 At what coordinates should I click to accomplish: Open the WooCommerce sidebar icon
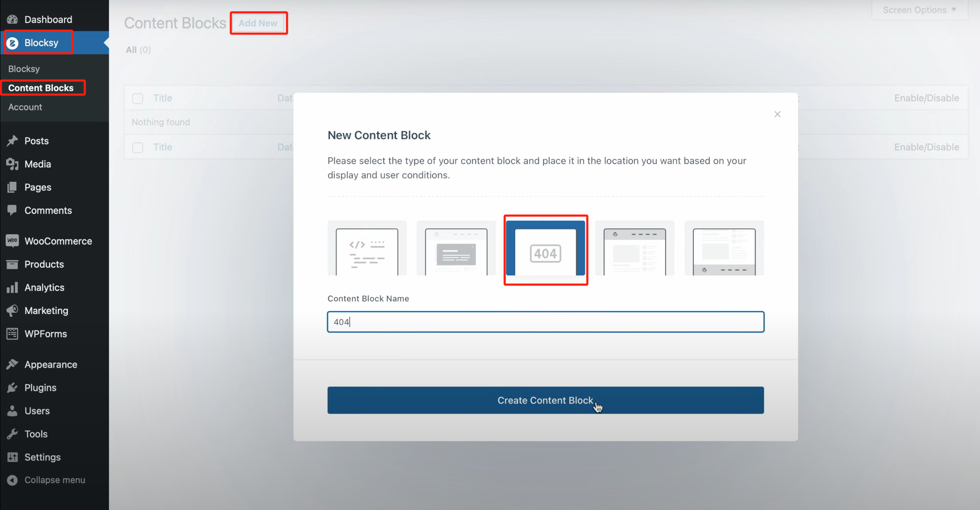12,241
